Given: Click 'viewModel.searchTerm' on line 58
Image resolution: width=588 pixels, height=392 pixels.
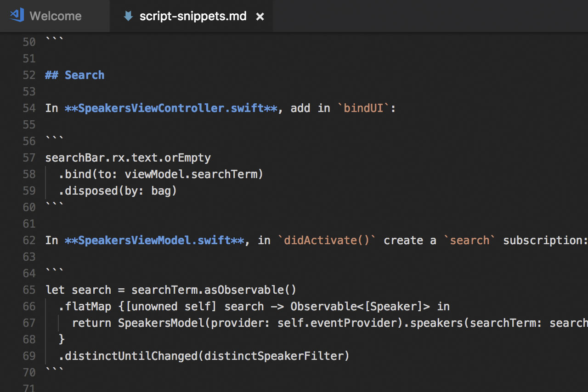Looking at the screenshot, I should (x=191, y=174).
